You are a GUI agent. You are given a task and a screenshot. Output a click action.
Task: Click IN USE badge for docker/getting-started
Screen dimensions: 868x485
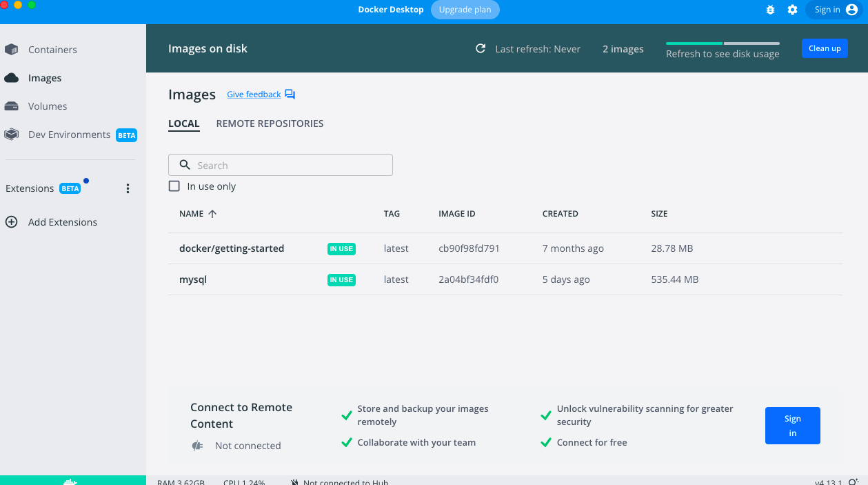point(341,249)
